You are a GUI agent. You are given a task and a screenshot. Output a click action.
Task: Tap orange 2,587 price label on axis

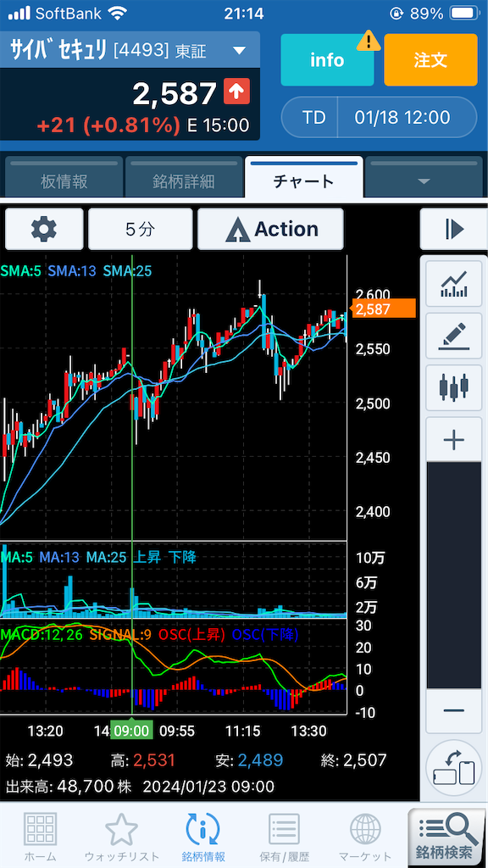click(384, 309)
